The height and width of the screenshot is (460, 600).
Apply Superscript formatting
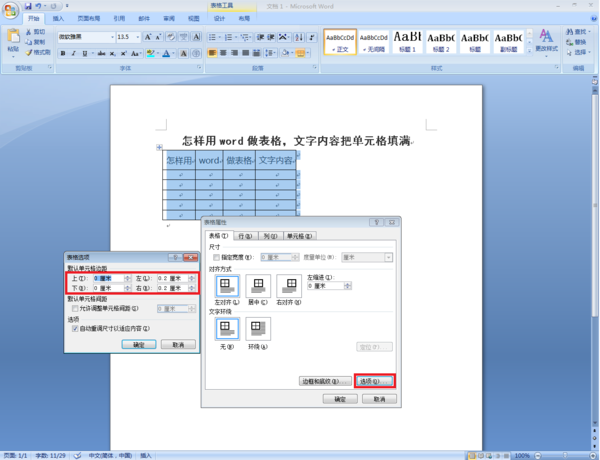(x=123, y=54)
